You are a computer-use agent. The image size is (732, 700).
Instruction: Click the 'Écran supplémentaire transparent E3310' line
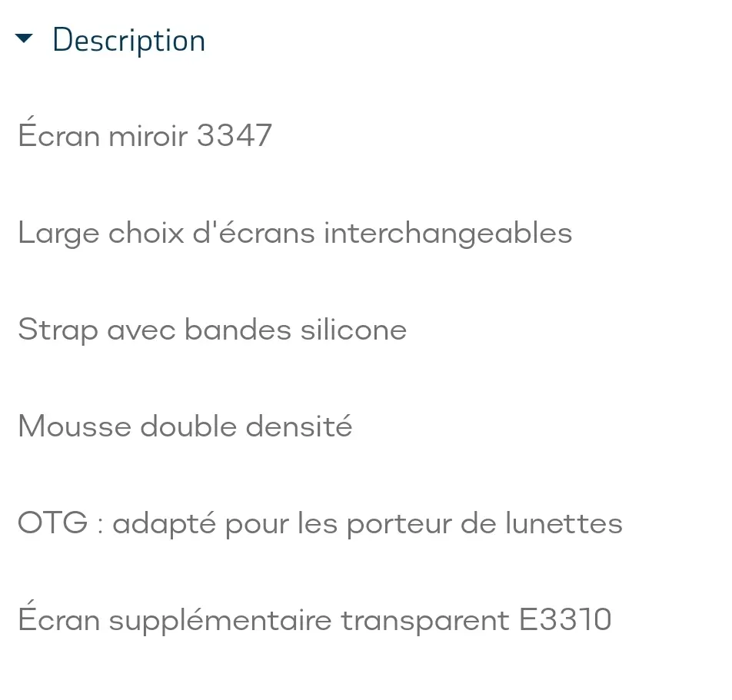314,618
